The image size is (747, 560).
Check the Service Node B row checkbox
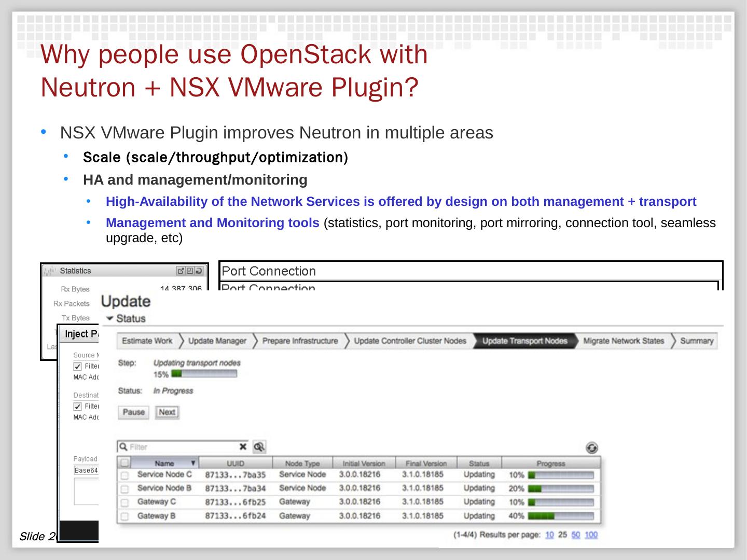tap(125, 489)
